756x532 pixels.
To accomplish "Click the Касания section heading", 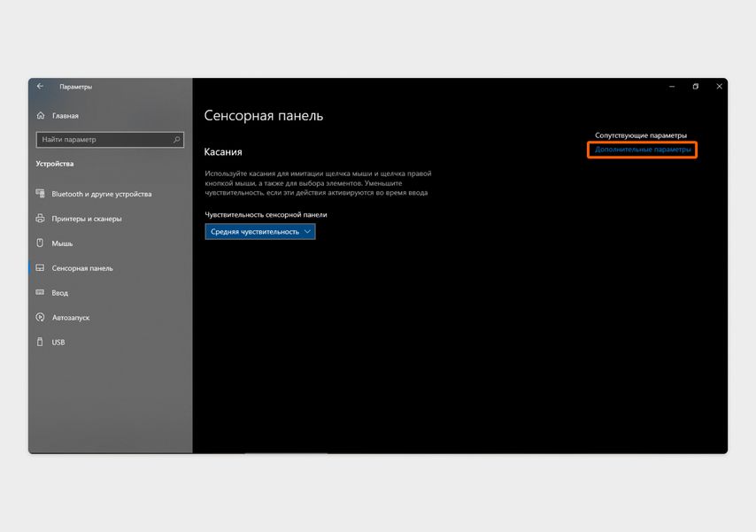I will click(x=223, y=152).
